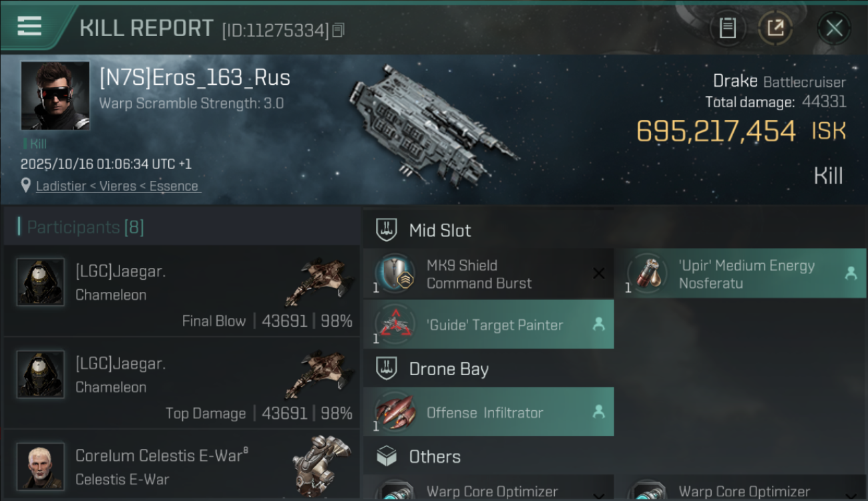Share the kill report externally
The width and height of the screenshot is (868, 501).
(x=775, y=28)
